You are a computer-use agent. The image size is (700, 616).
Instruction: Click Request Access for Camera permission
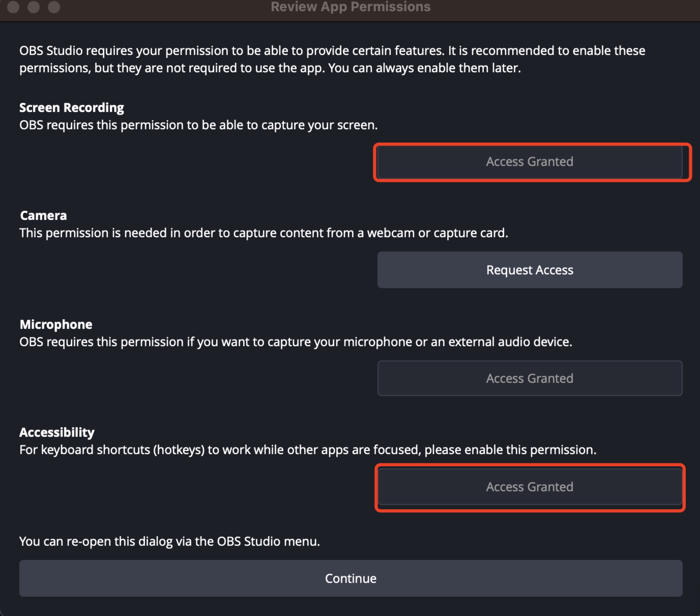click(530, 270)
